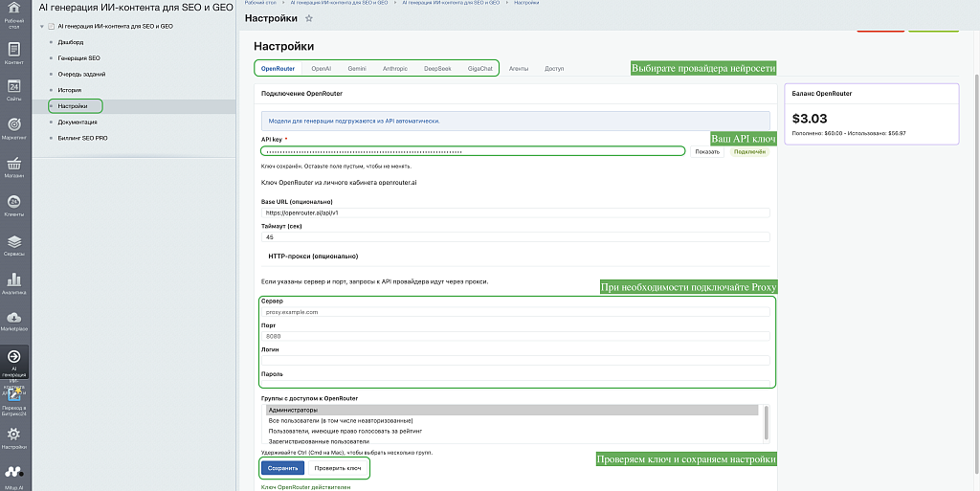Add Настройки page to favorites star

(x=309, y=19)
